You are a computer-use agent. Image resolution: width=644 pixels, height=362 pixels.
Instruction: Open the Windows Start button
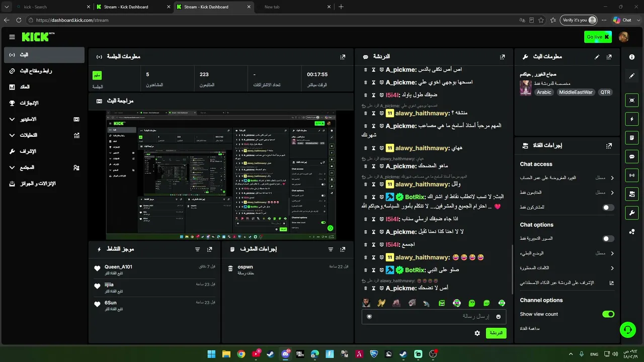(211, 354)
